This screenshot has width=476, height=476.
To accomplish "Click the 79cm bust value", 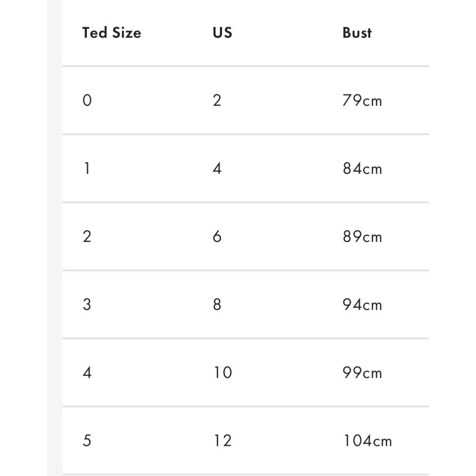I will [362, 101].
